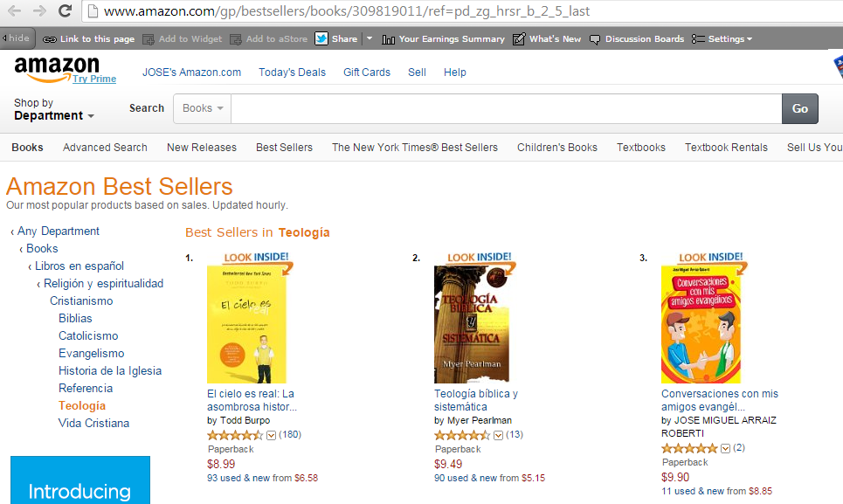Click in the Amazon search text field
This screenshot has height=504, width=843.
point(507,108)
